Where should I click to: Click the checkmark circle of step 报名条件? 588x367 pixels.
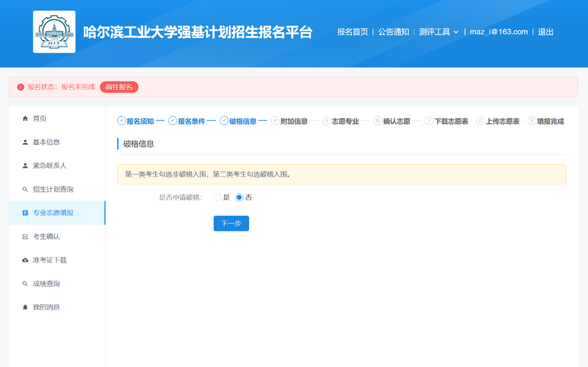(173, 121)
